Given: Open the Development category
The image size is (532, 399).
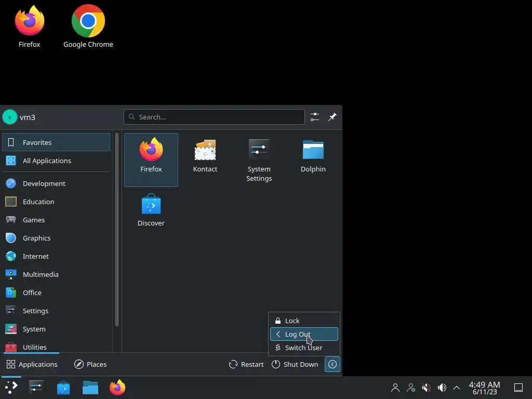Looking at the screenshot, I should pyautogui.click(x=56, y=183).
